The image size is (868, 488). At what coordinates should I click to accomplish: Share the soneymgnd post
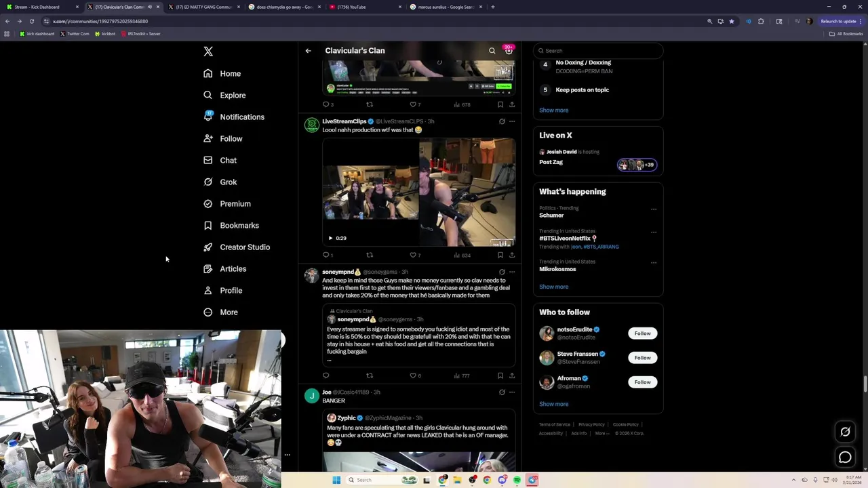pyautogui.click(x=512, y=375)
